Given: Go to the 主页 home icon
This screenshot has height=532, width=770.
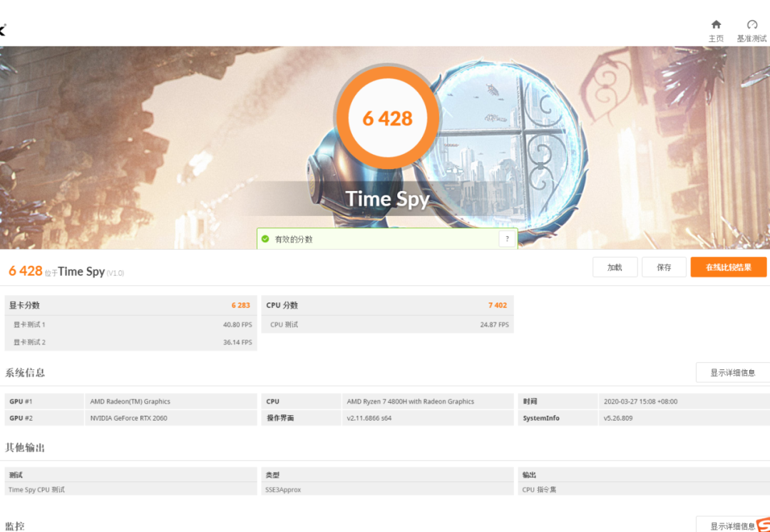Looking at the screenshot, I should pos(716,24).
